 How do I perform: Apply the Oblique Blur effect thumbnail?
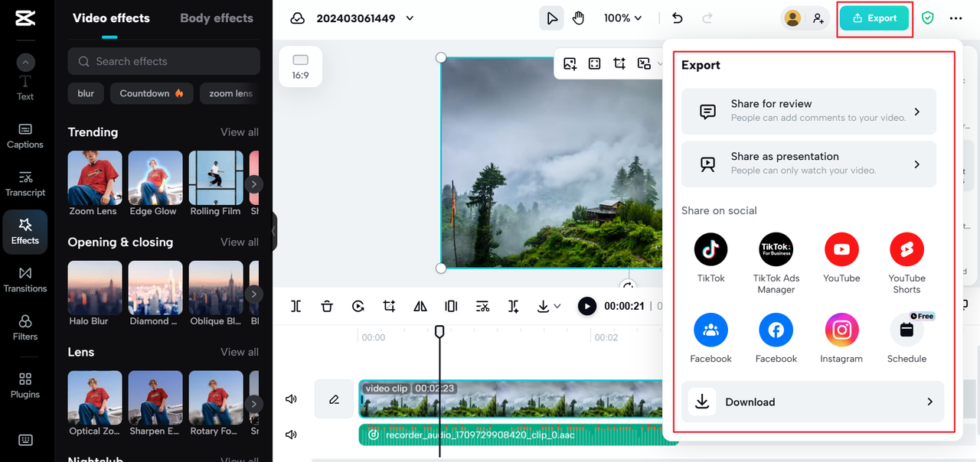(x=216, y=288)
